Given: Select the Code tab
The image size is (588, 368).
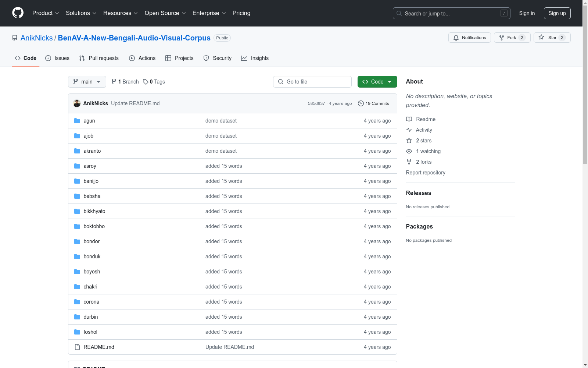Looking at the screenshot, I should tap(26, 58).
